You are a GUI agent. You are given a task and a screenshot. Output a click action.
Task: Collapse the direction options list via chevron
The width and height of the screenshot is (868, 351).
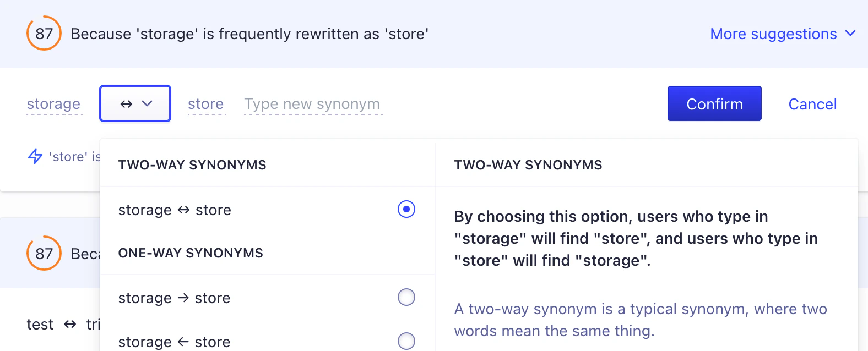click(147, 103)
